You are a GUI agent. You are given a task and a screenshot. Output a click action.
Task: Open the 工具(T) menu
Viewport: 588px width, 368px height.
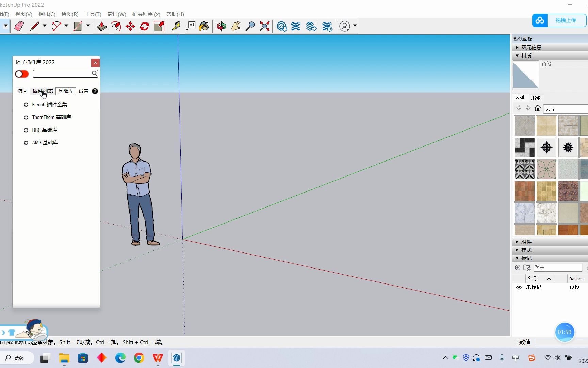click(x=93, y=14)
